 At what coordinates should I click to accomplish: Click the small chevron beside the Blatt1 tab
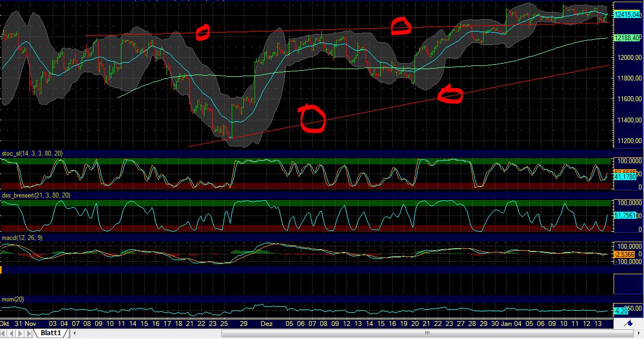pyautogui.click(x=75, y=333)
